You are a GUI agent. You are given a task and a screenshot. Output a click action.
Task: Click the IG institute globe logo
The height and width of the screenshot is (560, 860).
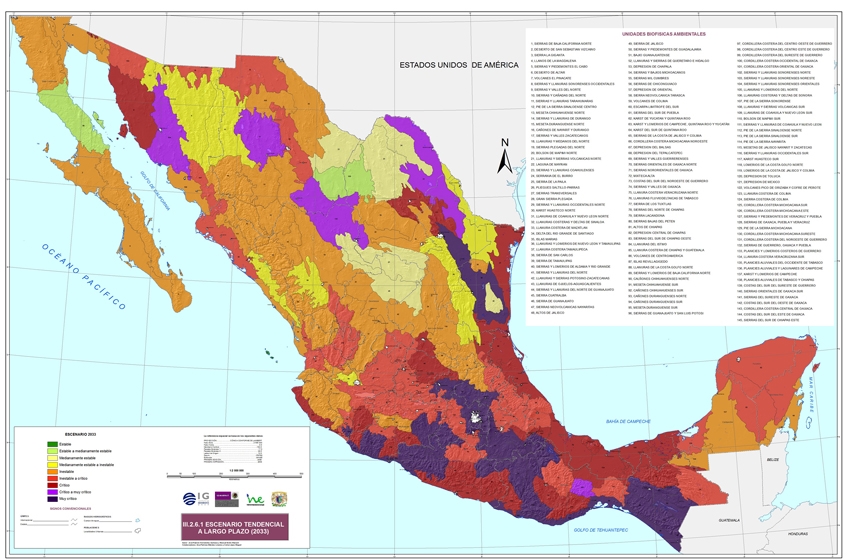191,499
